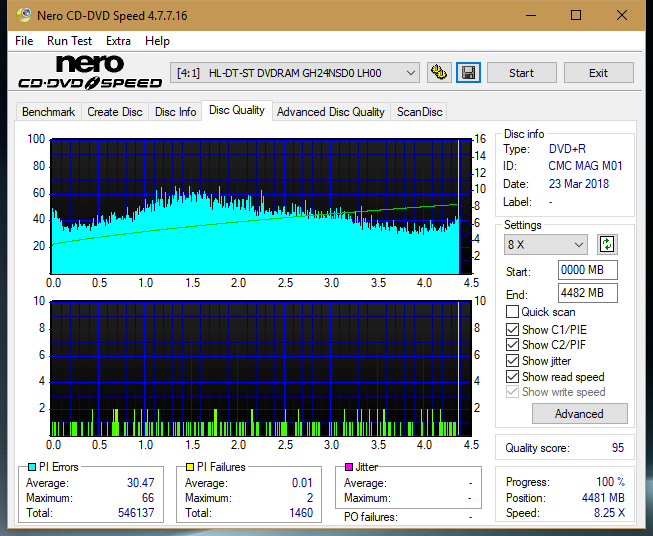Image resolution: width=653 pixels, height=536 pixels.
Task: Switch to Advanced Disc Quality tab
Action: pyautogui.click(x=331, y=112)
